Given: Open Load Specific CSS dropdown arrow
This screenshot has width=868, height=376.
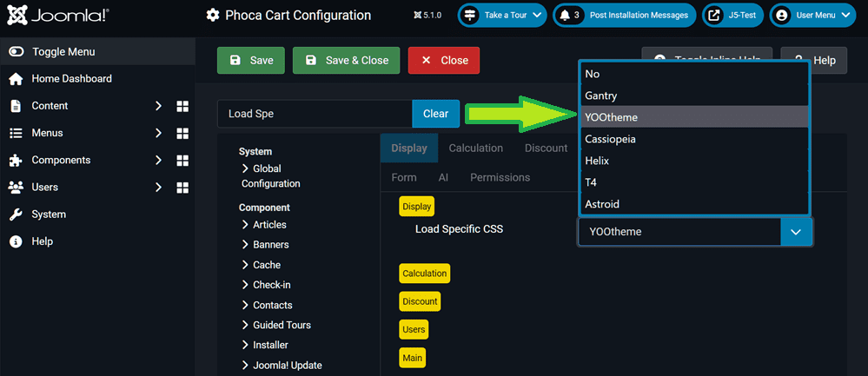Looking at the screenshot, I should coord(796,232).
